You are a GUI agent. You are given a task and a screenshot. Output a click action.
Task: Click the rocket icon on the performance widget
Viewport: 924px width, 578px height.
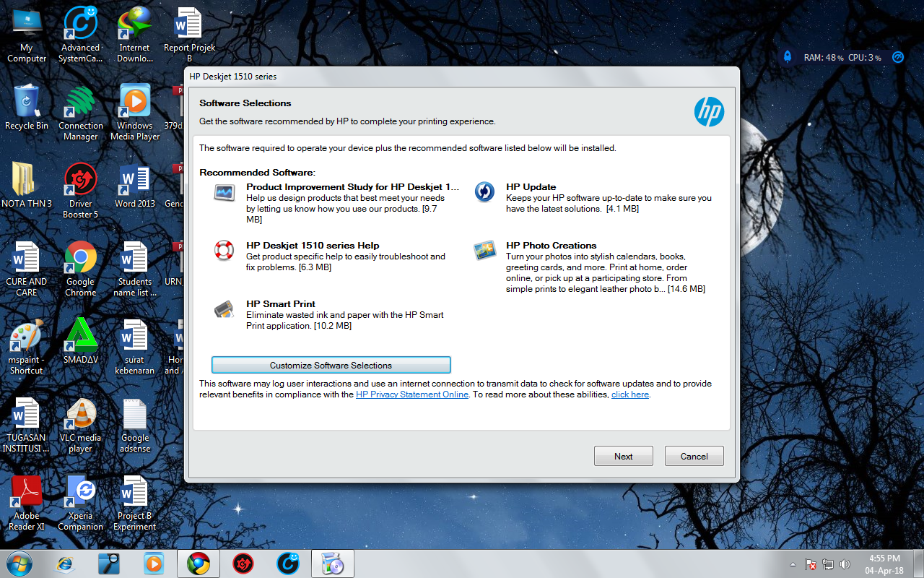pyautogui.click(x=788, y=56)
